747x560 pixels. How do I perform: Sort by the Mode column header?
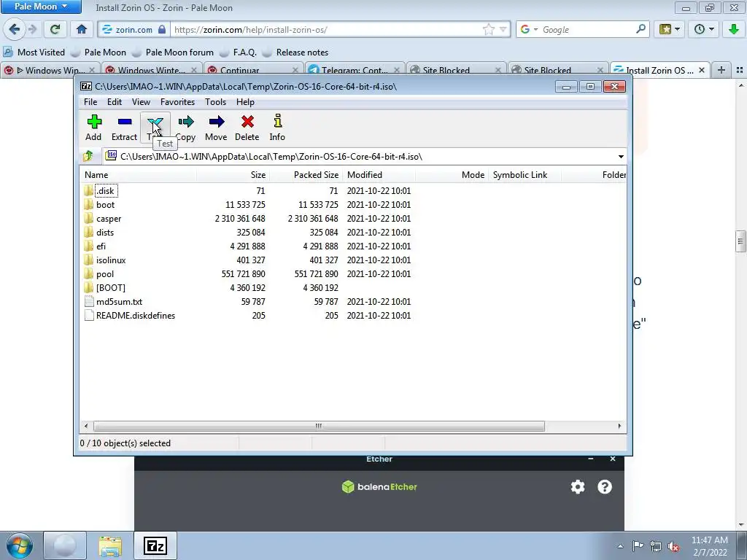pyautogui.click(x=452, y=175)
